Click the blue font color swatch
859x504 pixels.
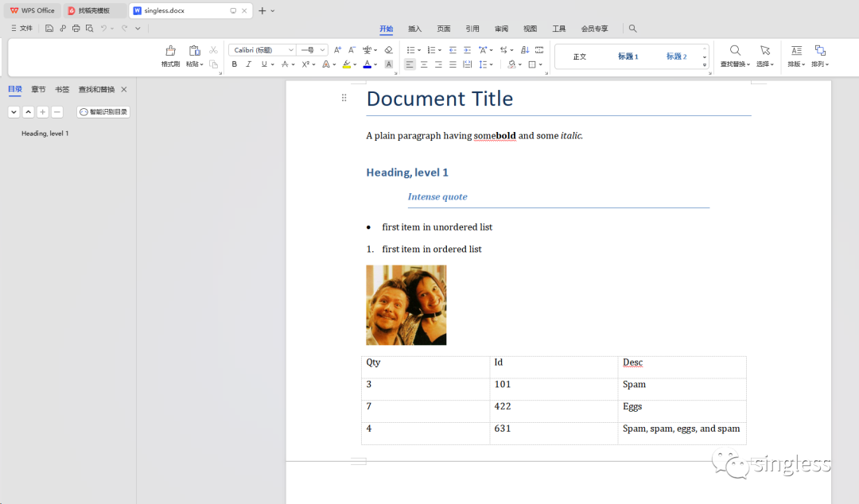[367, 64]
